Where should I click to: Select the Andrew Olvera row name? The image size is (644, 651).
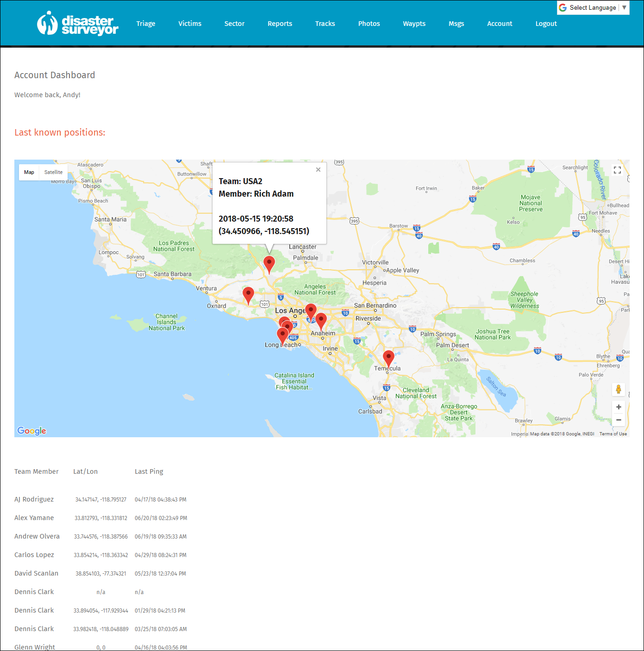pos(37,536)
